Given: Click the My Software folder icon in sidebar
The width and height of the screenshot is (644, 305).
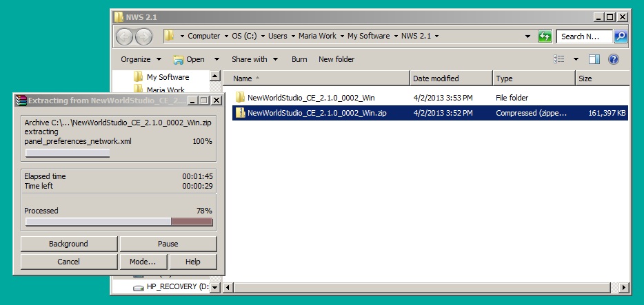Looking at the screenshot, I should tap(139, 76).
